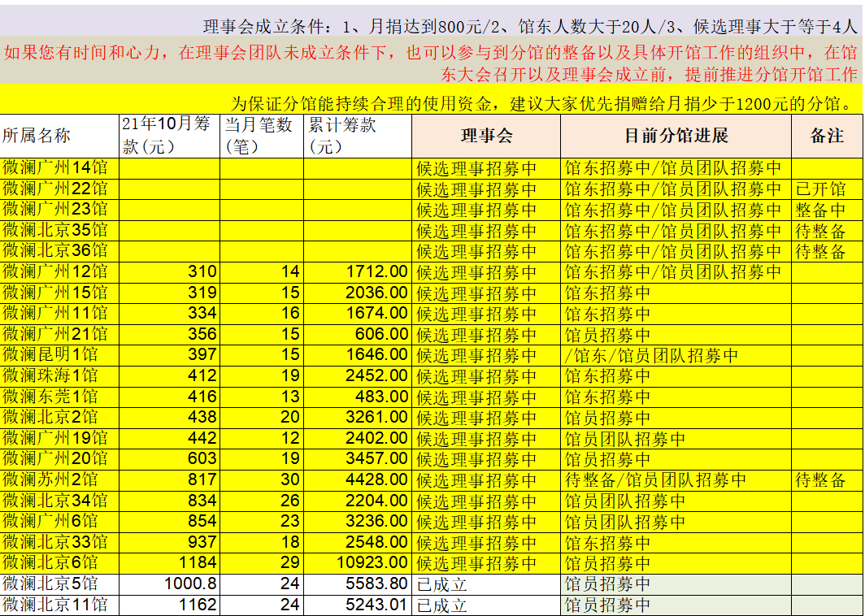Click the 理事会成立条件 title row

click(x=528, y=26)
